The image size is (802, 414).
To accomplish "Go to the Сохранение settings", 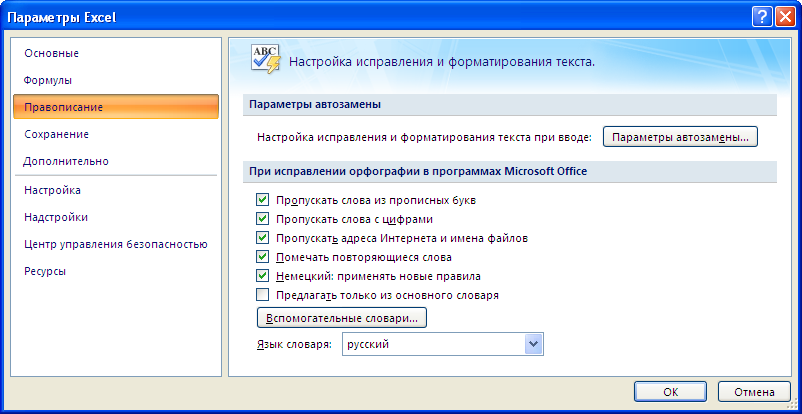I will [x=56, y=134].
